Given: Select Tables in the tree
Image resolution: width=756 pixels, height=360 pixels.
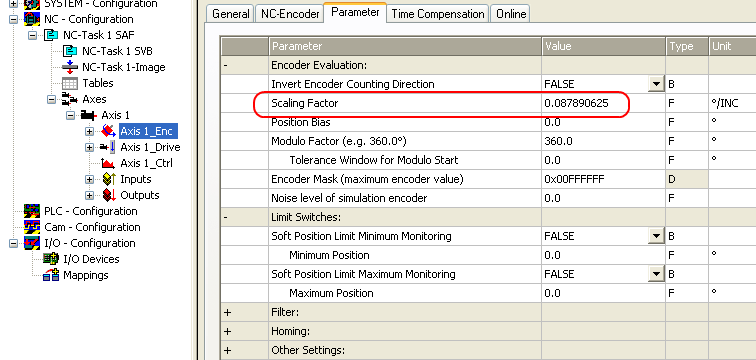Looking at the screenshot, I should pos(98,83).
